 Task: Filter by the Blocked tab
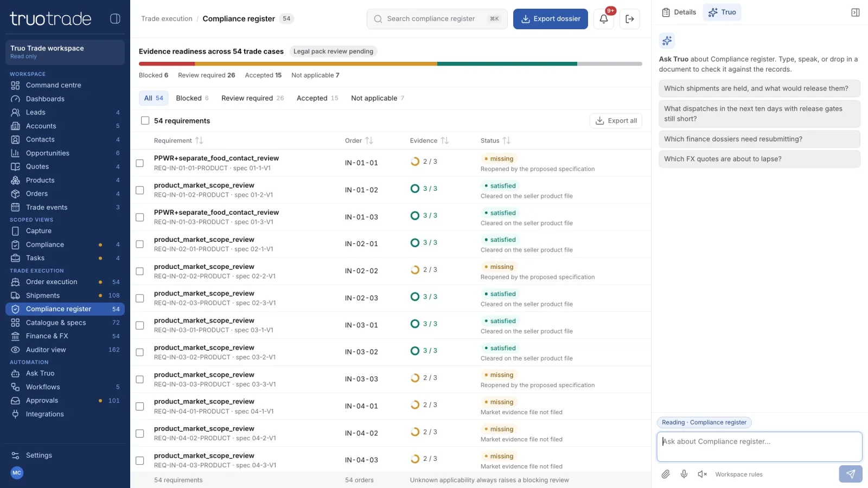[192, 98]
